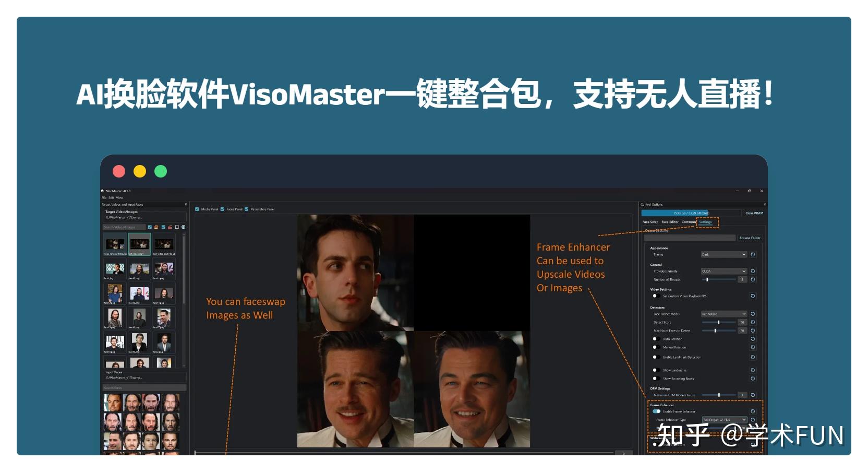The width and height of the screenshot is (868, 472).
Task: Open the Theme dropdown showing Dark
Action: pos(723,255)
